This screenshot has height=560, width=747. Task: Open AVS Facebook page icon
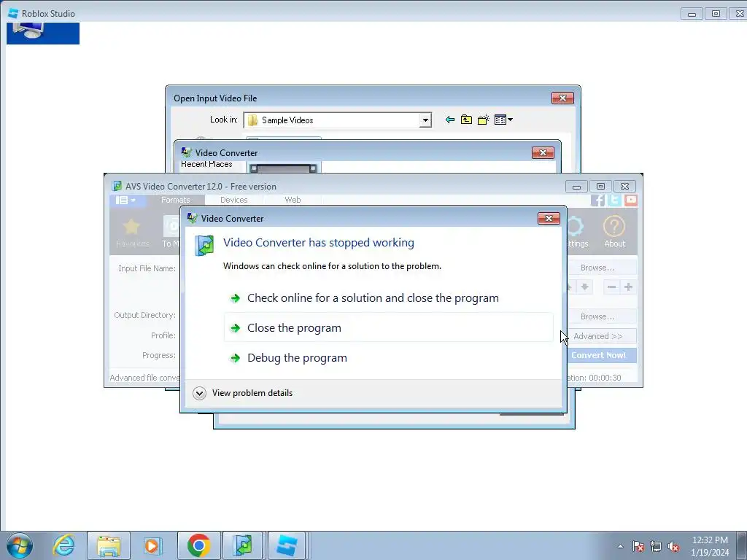click(x=597, y=200)
